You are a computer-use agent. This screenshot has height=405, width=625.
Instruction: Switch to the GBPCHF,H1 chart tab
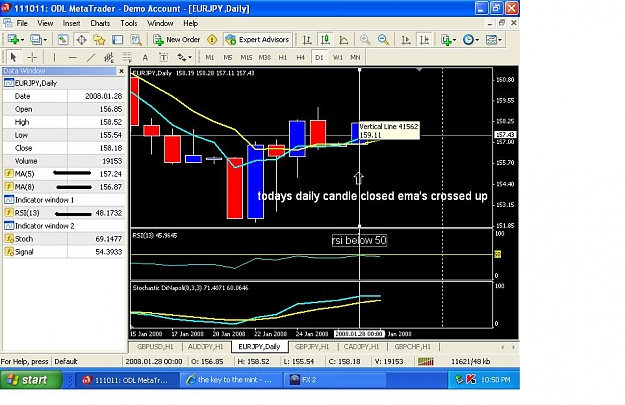413,347
